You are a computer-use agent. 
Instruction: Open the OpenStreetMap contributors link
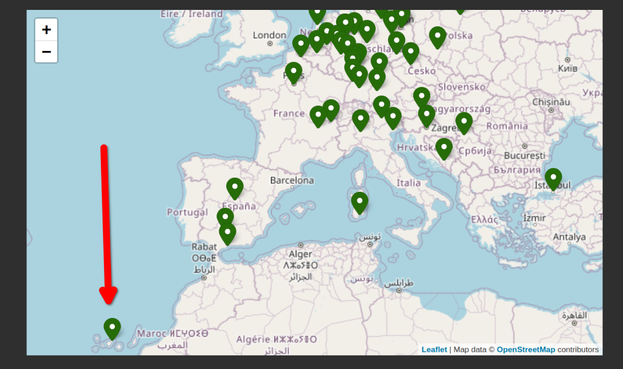[526, 350]
